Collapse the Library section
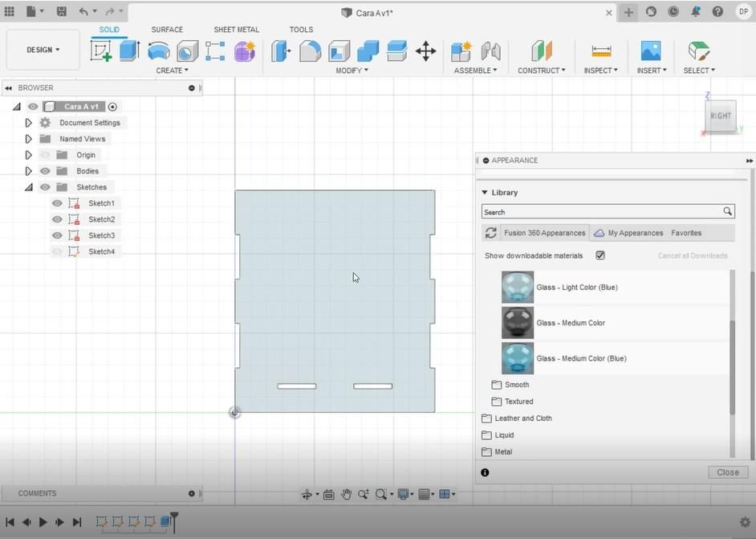 (485, 192)
